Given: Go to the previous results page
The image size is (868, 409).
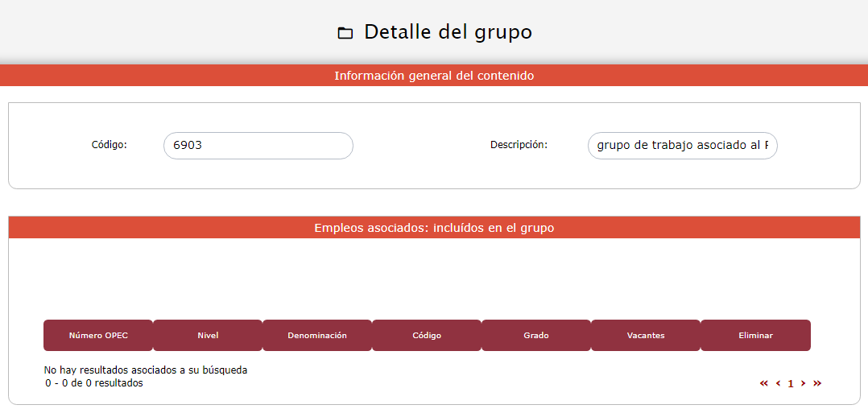Looking at the screenshot, I should [778, 384].
